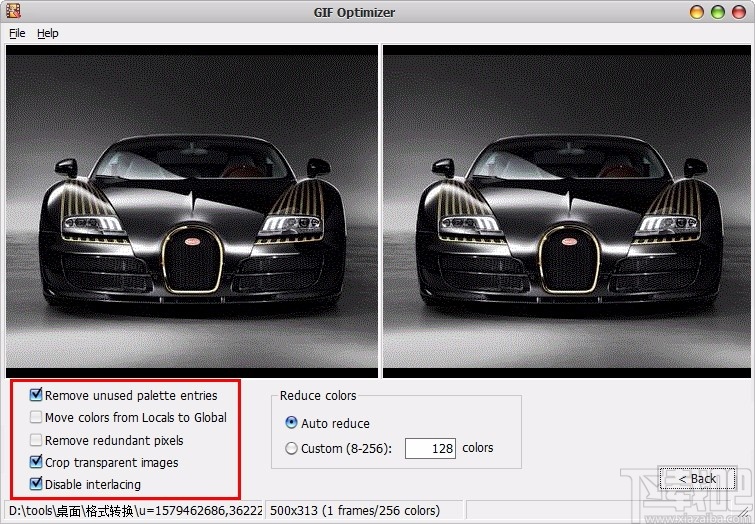This screenshot has height=524, width=755.
Task: Click the green maximize window button
Action: point(717,12)
